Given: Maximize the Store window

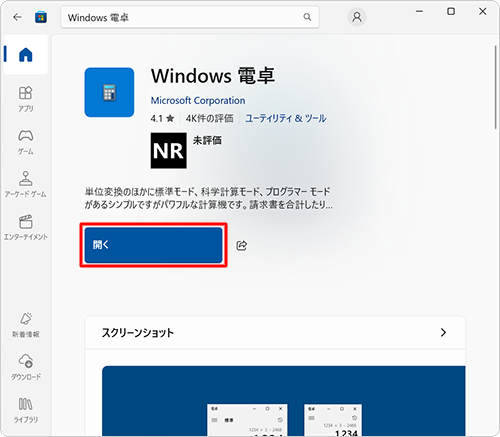Looking at the screenshot, I should coord(451,11).
